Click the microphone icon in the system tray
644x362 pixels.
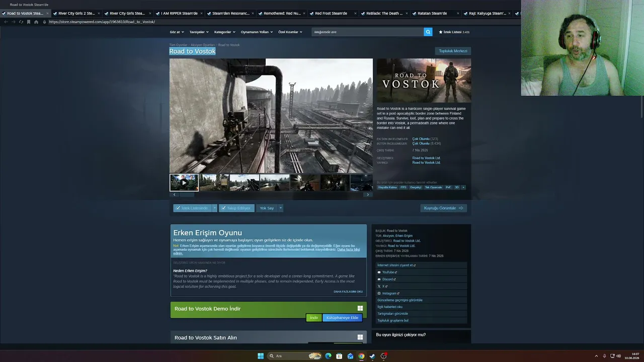pos(604,356)
